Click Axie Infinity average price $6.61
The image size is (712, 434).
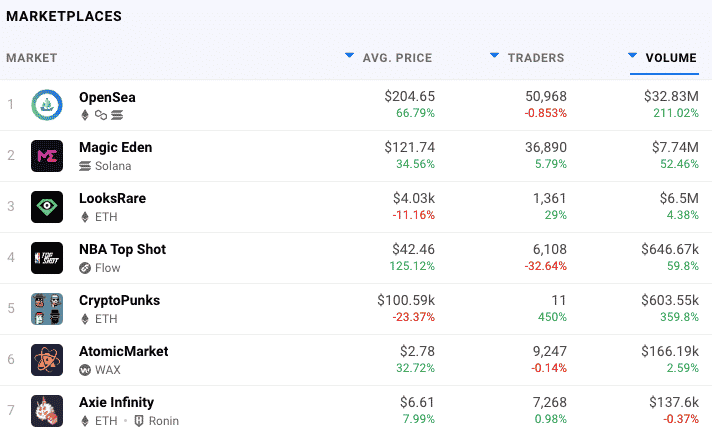click(417, 402)
